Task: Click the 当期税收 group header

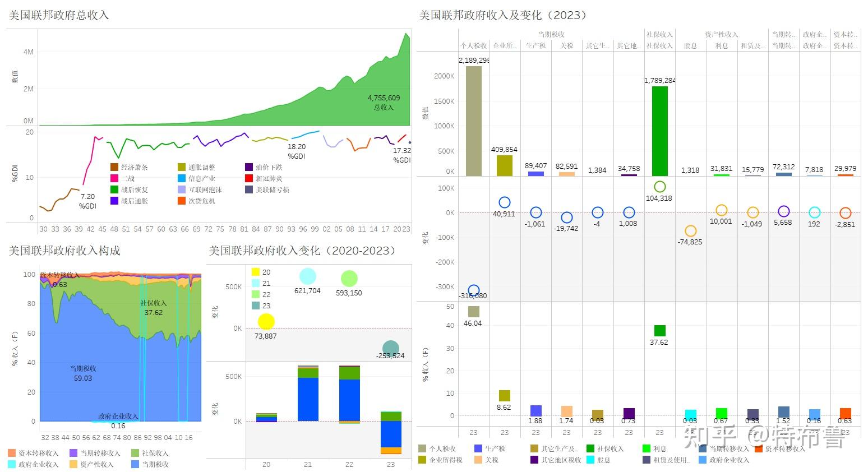Action: pyautogui.click(x=551, y=35)
